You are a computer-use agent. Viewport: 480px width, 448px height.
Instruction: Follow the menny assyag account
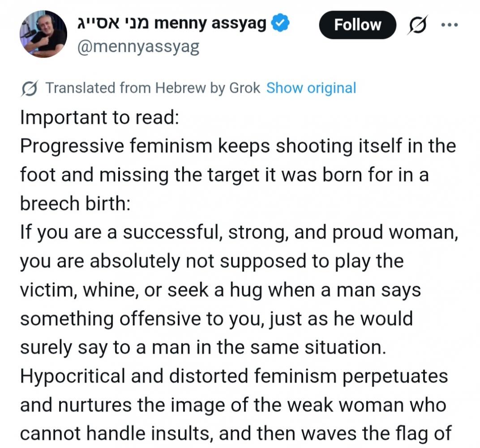coord(357,25)
